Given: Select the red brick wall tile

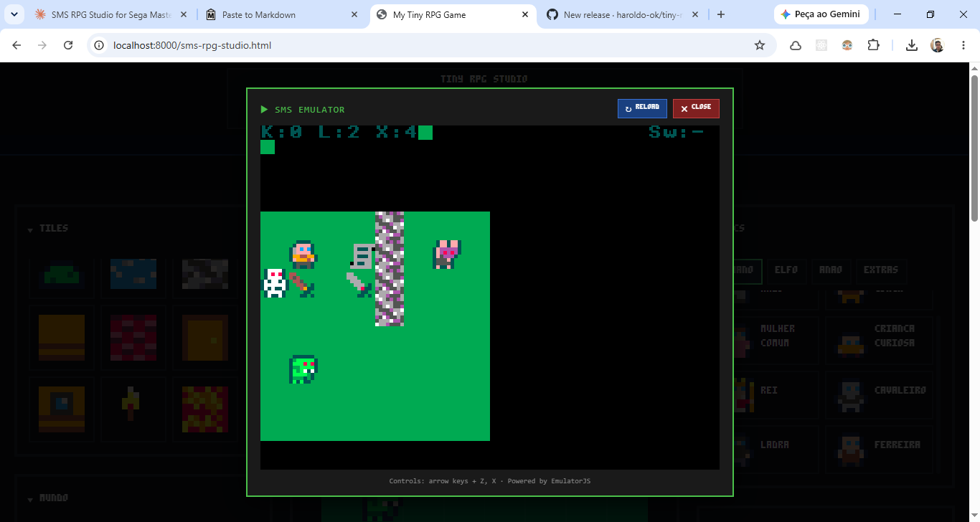Looking at the screenshot, I should pos(133,337).
